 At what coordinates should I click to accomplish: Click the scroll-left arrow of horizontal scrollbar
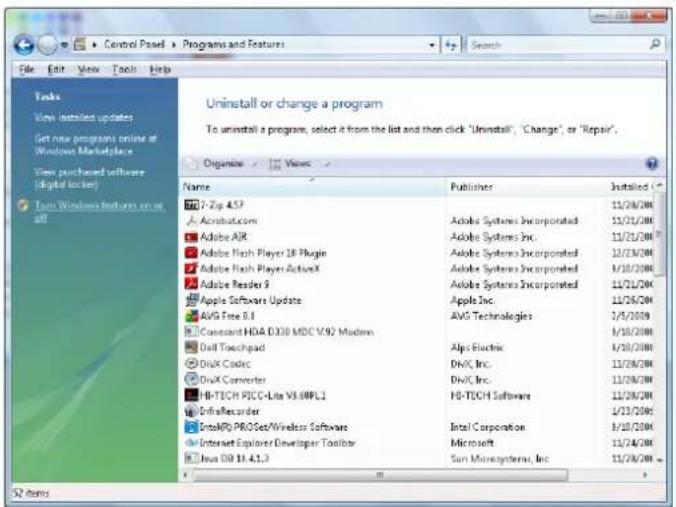coord(186,475)
